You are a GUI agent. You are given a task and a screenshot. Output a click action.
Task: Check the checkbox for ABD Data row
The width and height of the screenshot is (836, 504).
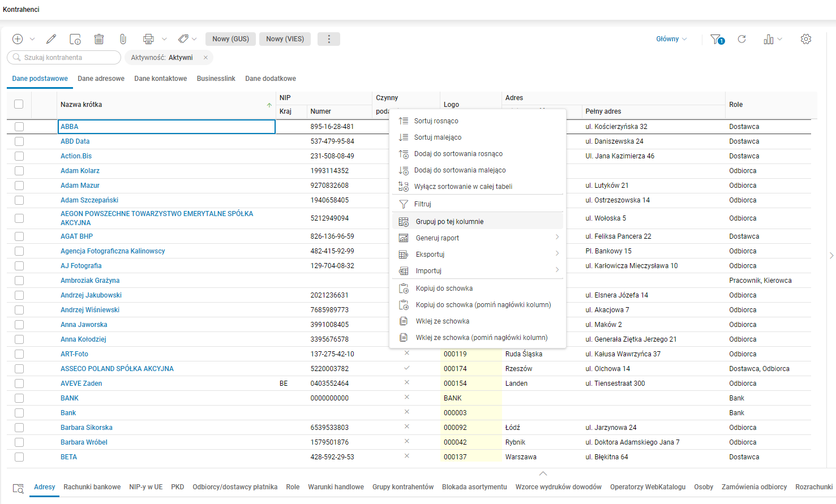tap(19, 141)
